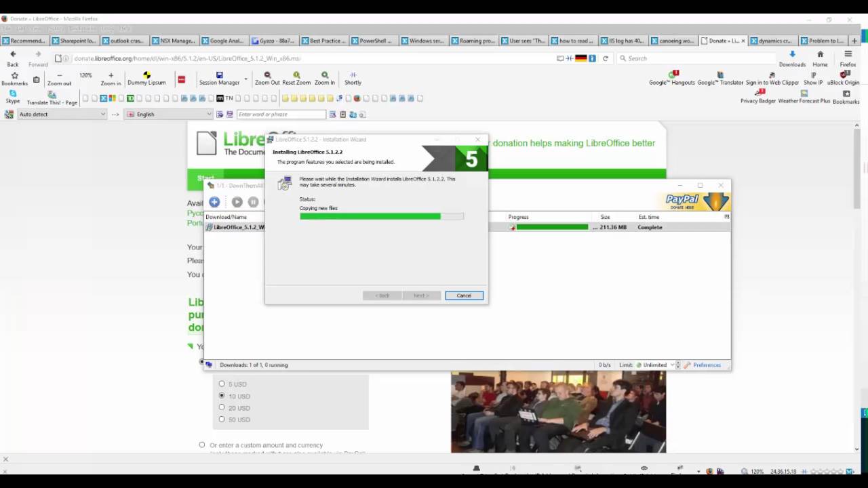Open the Session Manager icon

click(x=219, y=75)
